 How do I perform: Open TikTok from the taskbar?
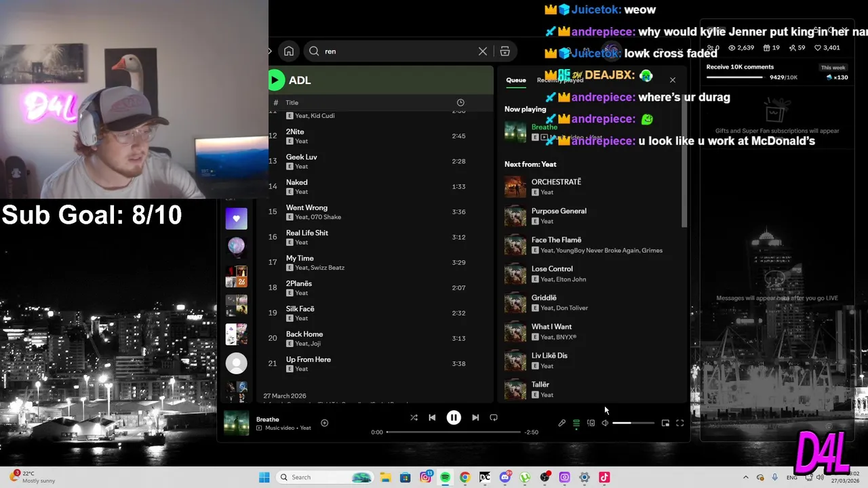604,477
